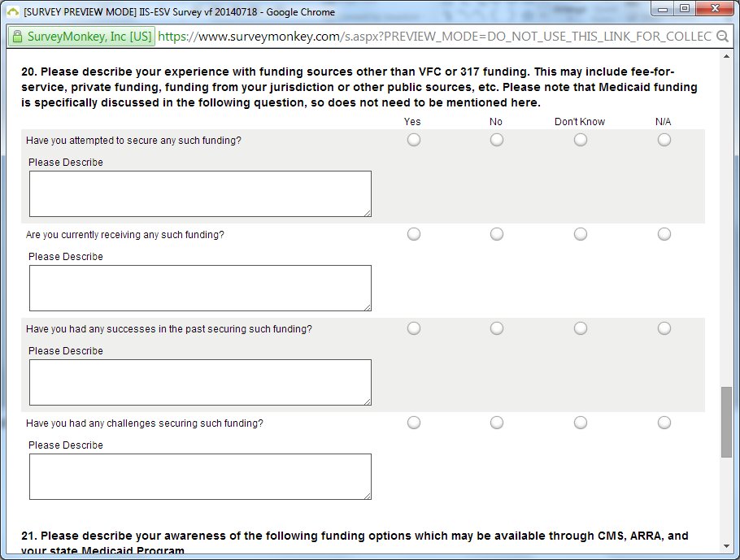Click the SurveyMonkey favicon in title bar
Image resolution: width=740 pixels, height=560 pixels.
[x=12, y=11]
